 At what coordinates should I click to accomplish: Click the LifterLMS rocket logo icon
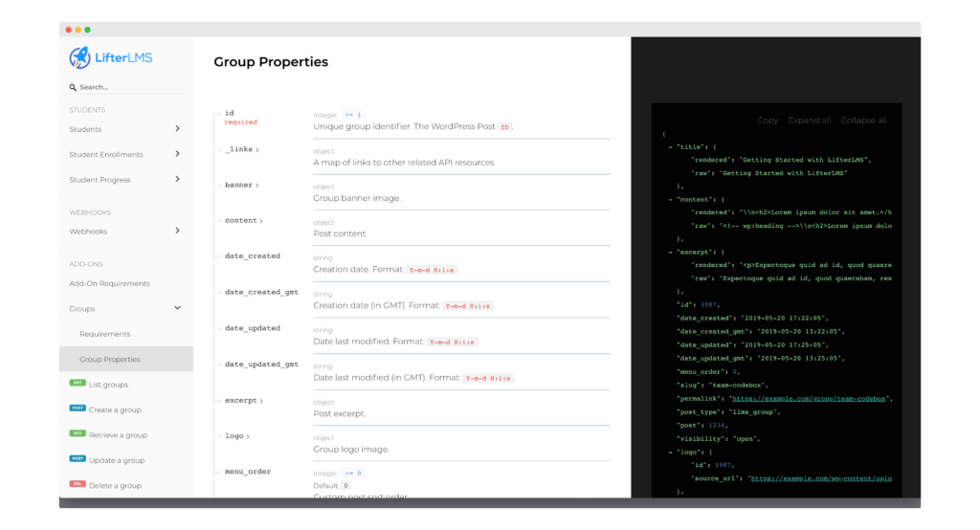pyautogui.click(x=79, y=57)
